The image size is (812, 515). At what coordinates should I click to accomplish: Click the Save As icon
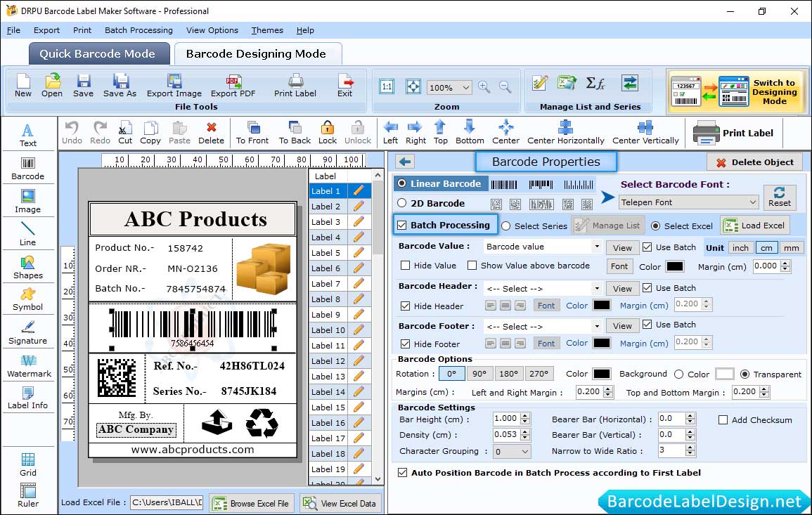pyautogui.click(x=120, y=86)
